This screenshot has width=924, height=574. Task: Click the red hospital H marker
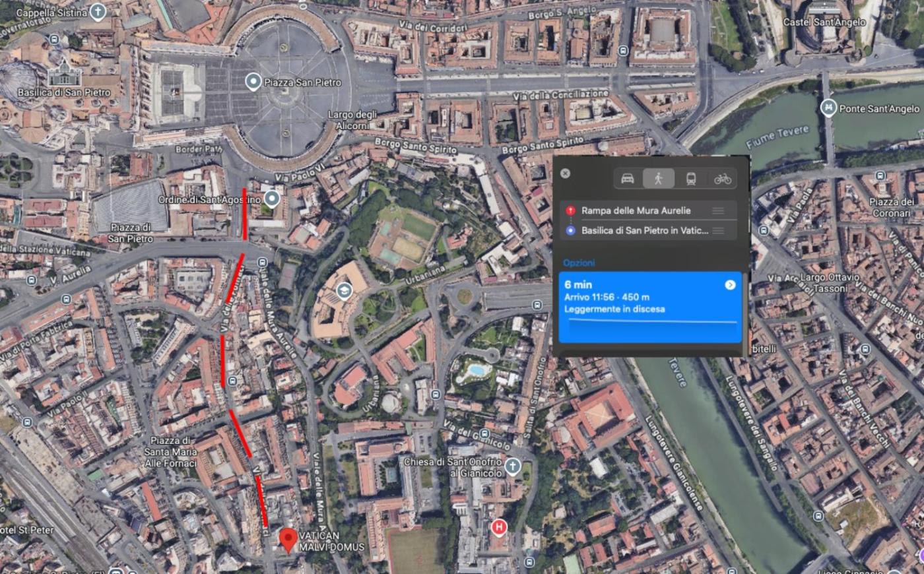[499, 527]
